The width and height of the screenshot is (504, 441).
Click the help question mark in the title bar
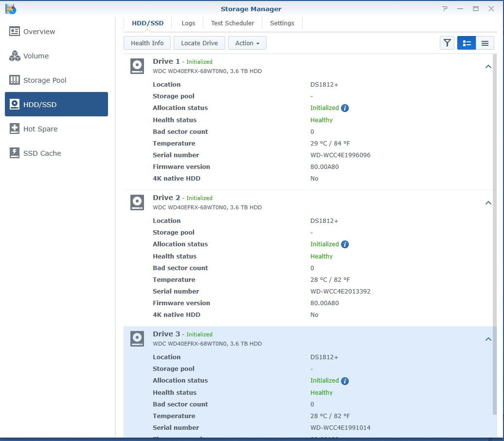click(x=444, y=9)
